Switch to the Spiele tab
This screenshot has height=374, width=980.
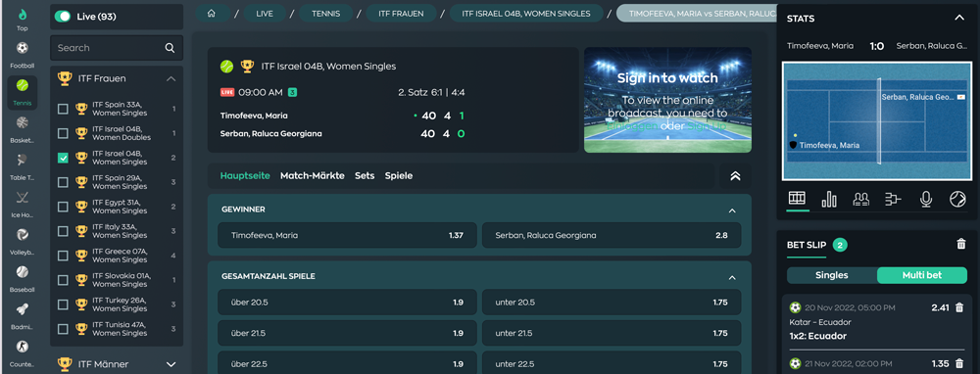(399, 176)
